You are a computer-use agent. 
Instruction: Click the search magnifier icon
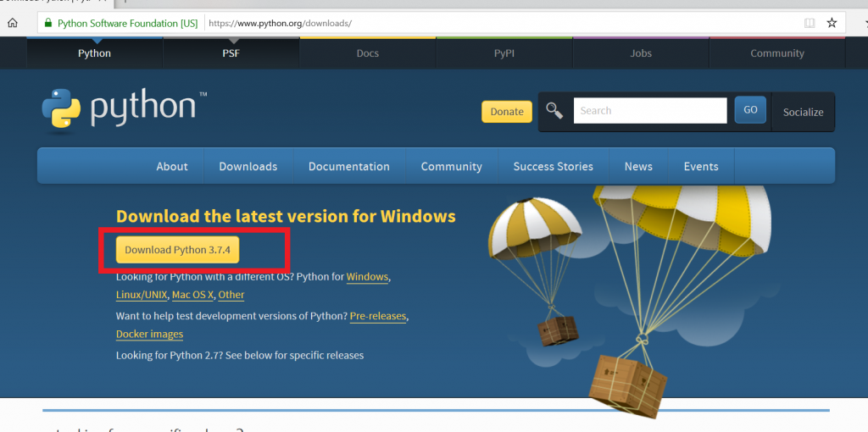[554, 111]
